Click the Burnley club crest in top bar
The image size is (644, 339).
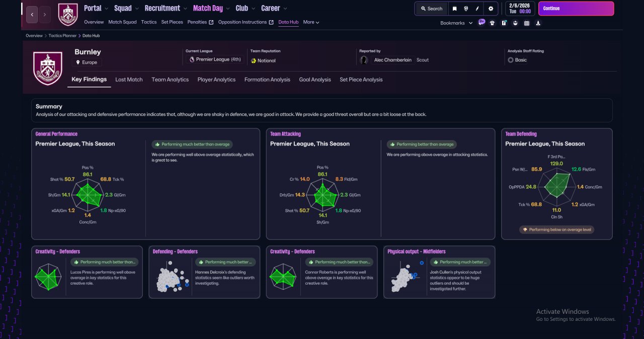(x=68, y=15)
